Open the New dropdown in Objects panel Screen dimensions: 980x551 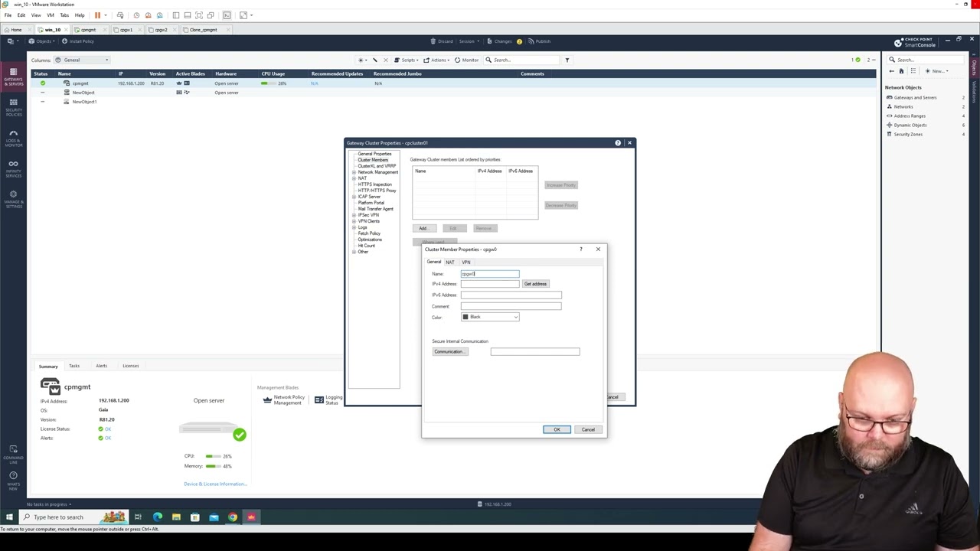[936, 71]
